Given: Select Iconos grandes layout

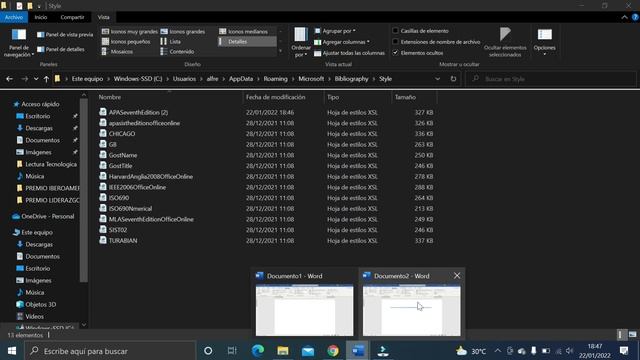Looking at the screenshot, I should (x=183, y=31).
